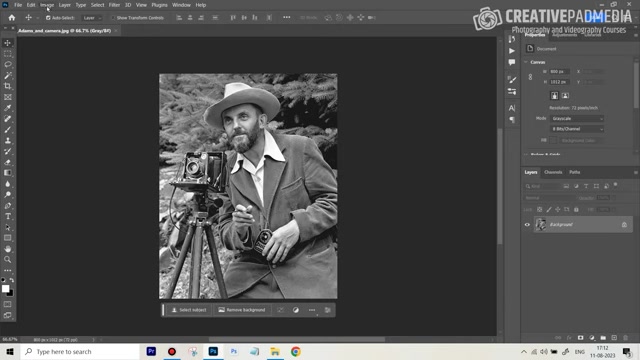Set canvas orientation to landscape
Image resolution: width=640 pixels, height=360 pixels.
point(565,96)
